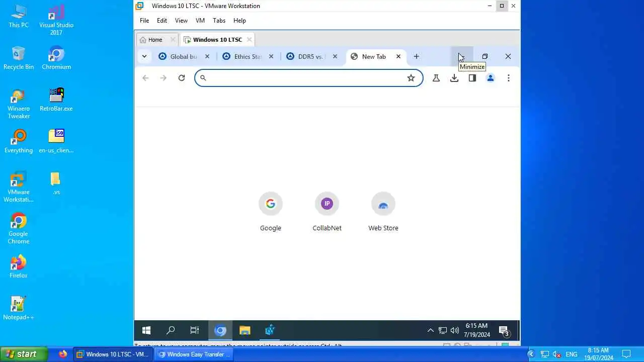The height and width of the screenshot is (362, 644).
Task: Open the VMware File menu
Action: pyautogui.click(x=144, y=21)
